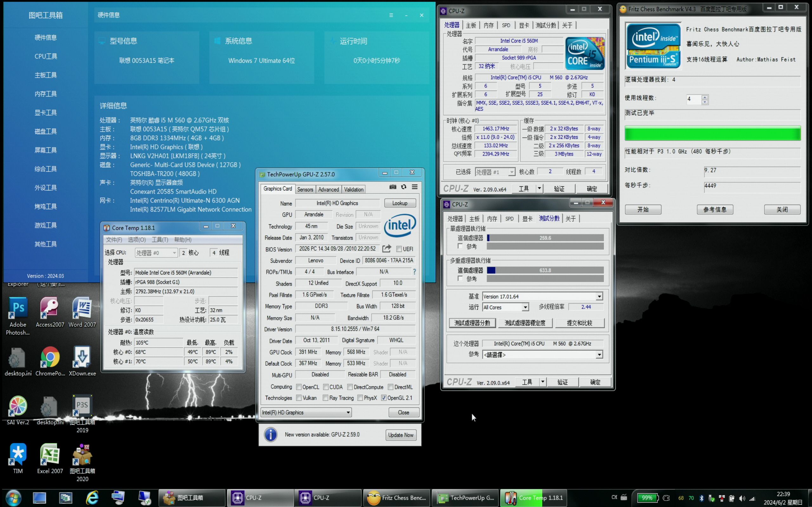The image size is (812, 507).
Task: Open the GPU-Z hamburger menu icon
Action: (415, 187)
